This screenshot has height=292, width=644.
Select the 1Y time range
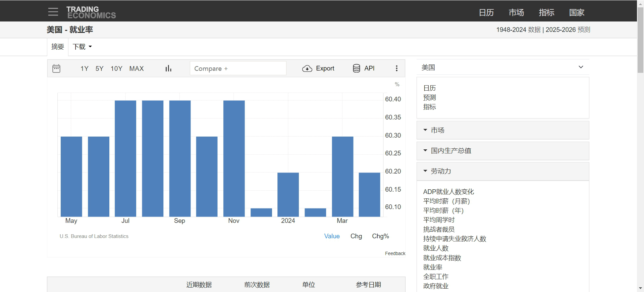85,68
